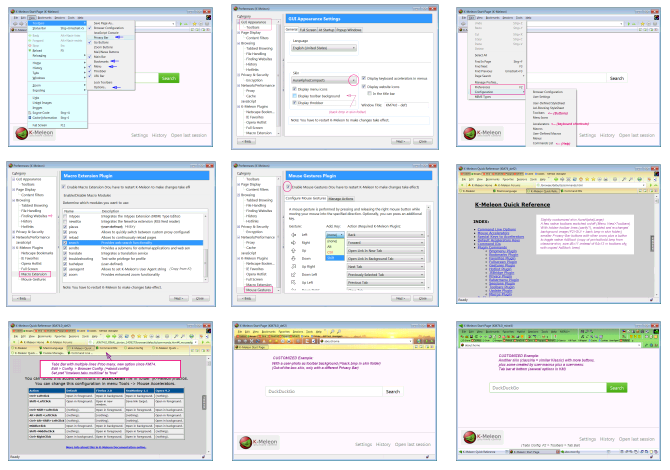Screen dimensions: 670x470
Task: Open the Forward action dropdown in Mouse Gestures
Action: coord(385,243)
